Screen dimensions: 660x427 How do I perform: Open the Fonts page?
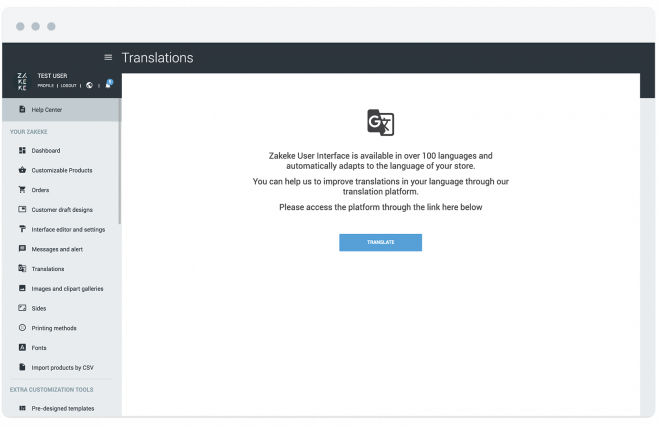click(39, 348)
